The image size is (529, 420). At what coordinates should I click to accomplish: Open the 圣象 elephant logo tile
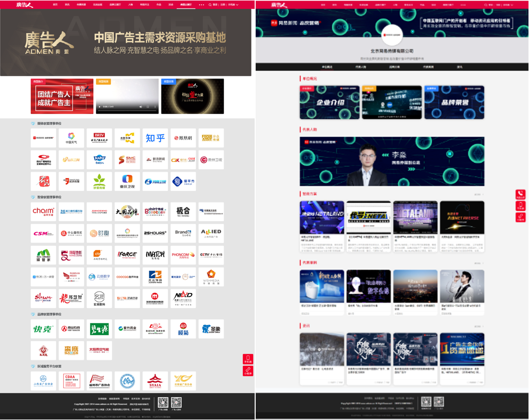pyautogui.click(x=211, y=329)
